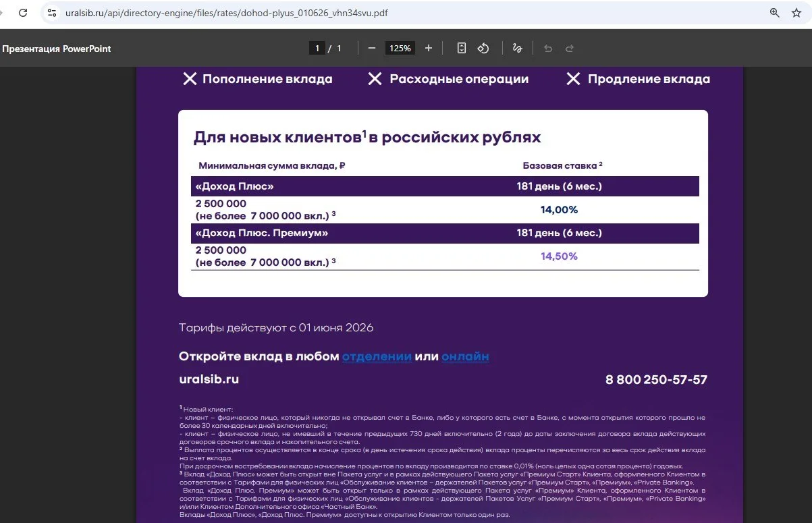Click the X icon beside Продление вклада
This screenshot has width=812, height=523.
click(x=573, y=79)
